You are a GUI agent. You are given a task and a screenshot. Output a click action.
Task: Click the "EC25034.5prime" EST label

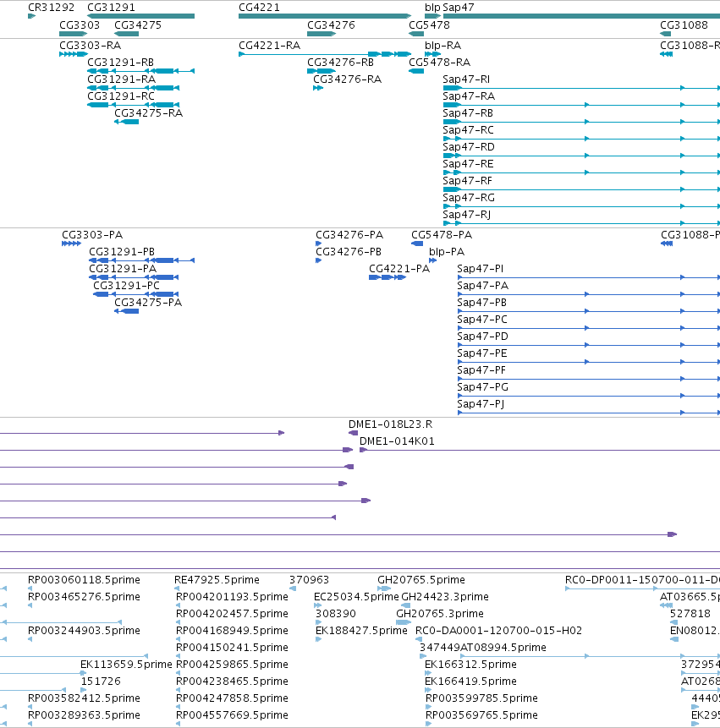356,597
